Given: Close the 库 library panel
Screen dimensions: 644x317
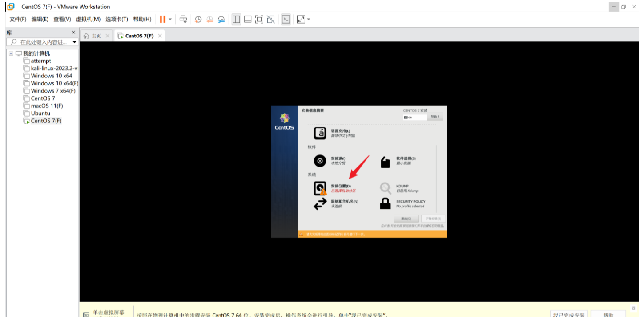Looking at the screenshot, I should tap(74, 32).
